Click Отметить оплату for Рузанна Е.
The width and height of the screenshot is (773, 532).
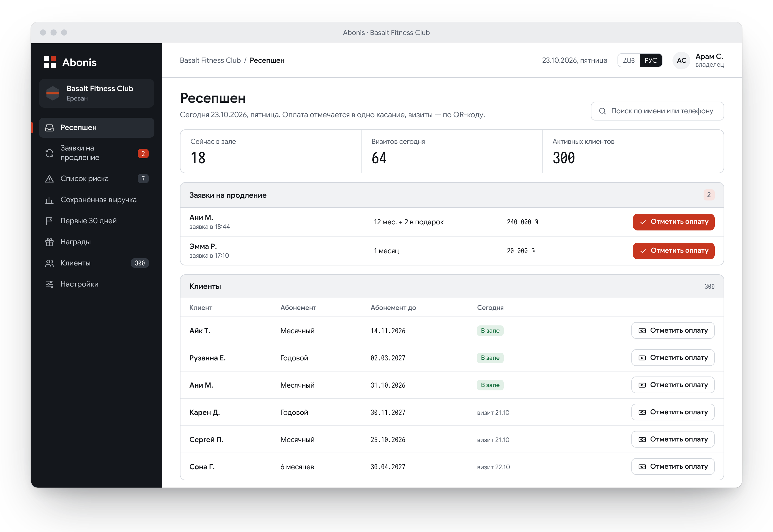[673, 358]
